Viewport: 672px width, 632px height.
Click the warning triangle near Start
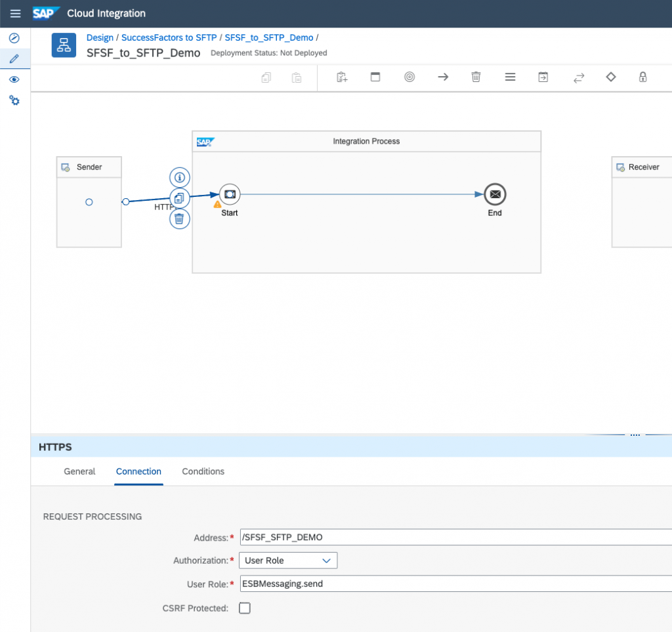click(x=217, y=204)
